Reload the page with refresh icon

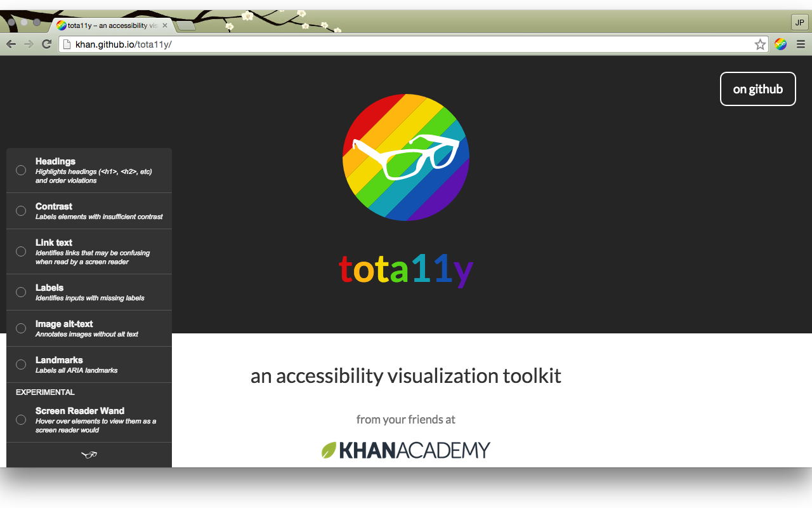46,44
